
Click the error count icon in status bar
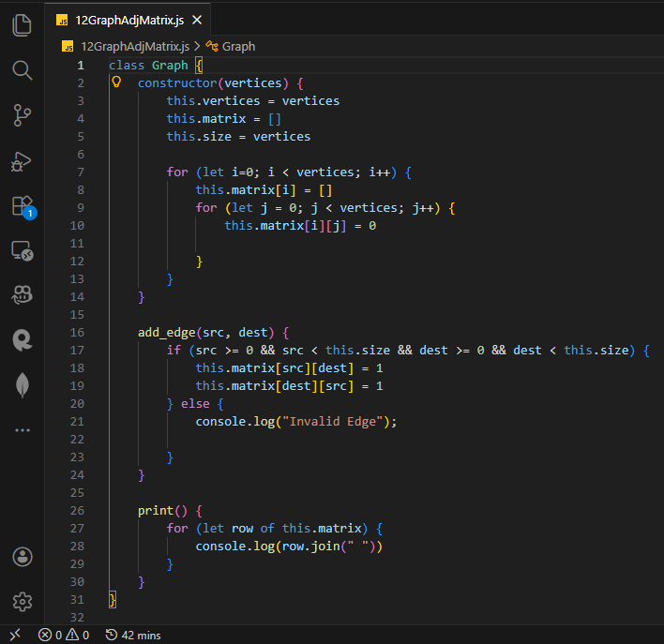(x=45, y=635)
